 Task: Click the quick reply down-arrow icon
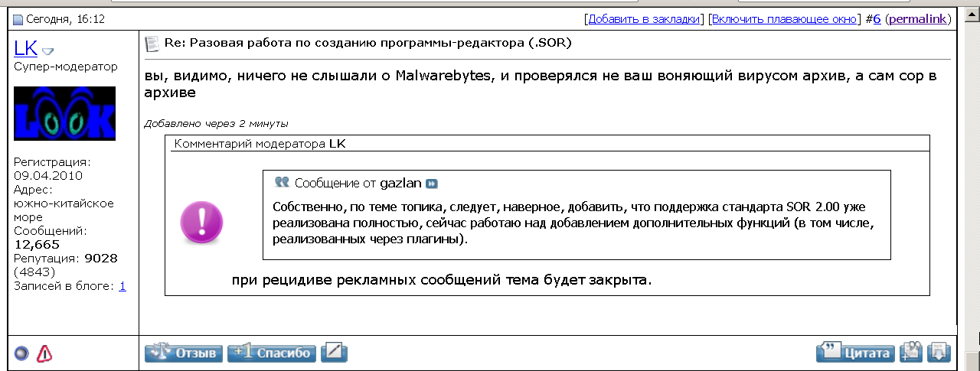[x=939, y=353]
